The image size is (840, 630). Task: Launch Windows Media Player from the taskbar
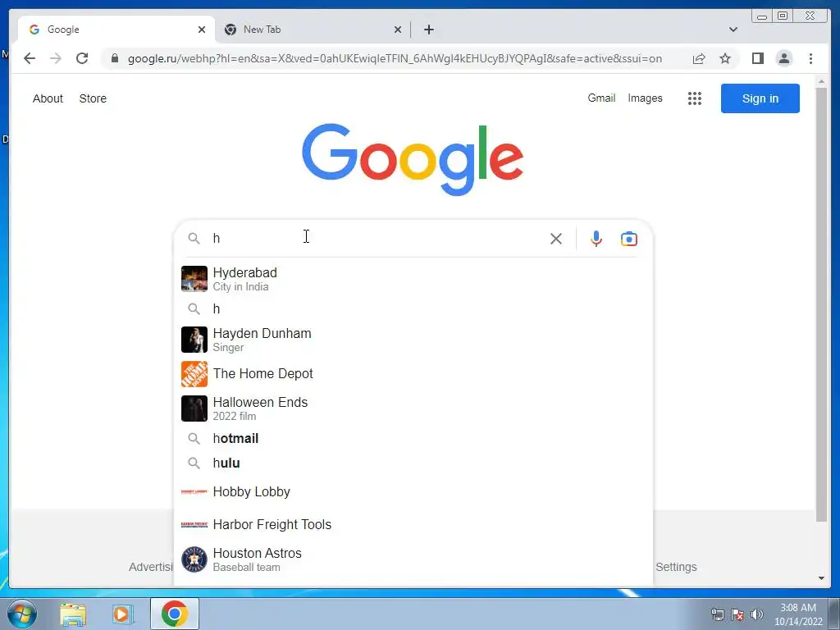[x=122, y=614]
